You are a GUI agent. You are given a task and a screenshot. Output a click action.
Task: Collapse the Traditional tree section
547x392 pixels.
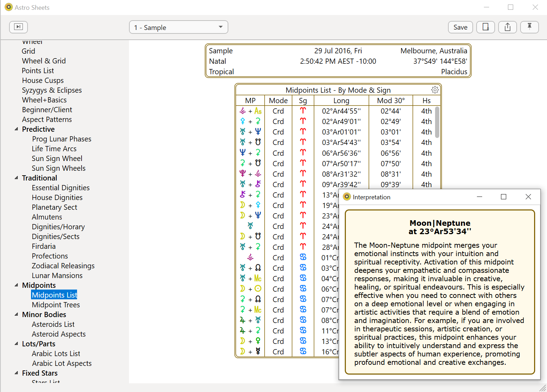coord(16,178)
